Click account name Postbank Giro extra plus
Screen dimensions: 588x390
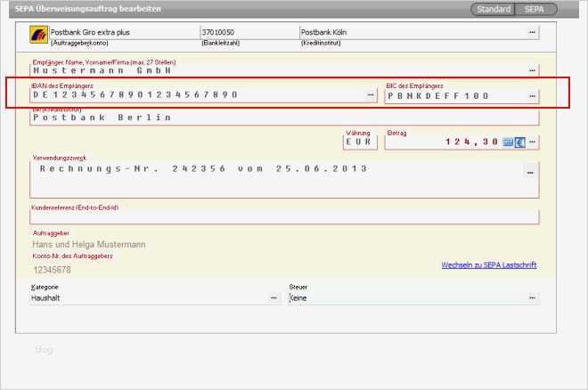[x=90, y=32]
